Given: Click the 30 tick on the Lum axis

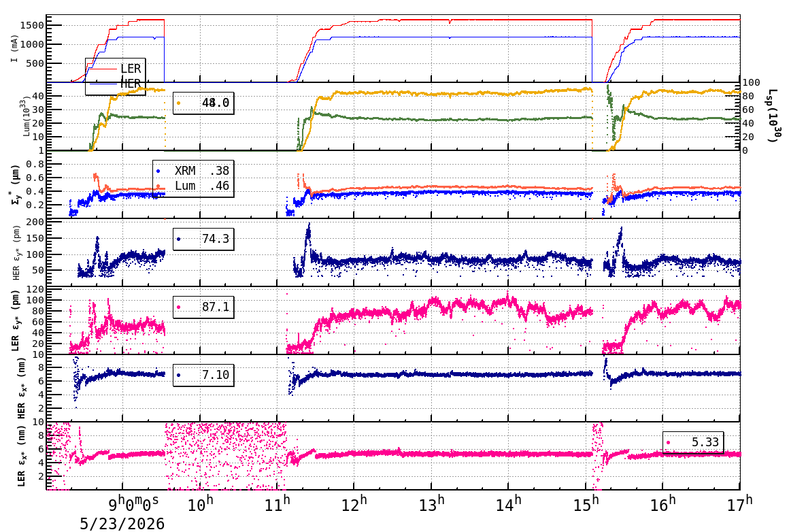Looking at the screenshot, I should pyautogui.click(x=38, y=110).
